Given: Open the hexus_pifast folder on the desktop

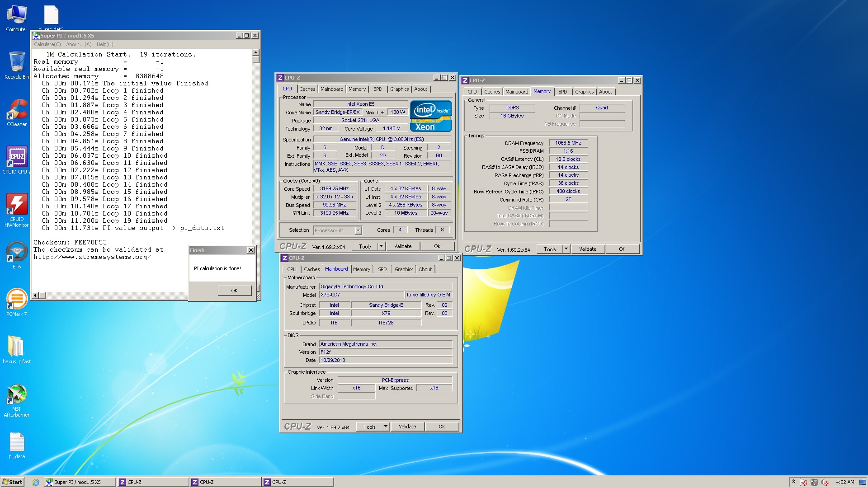Looking at the screenshot, I should 17,350.
